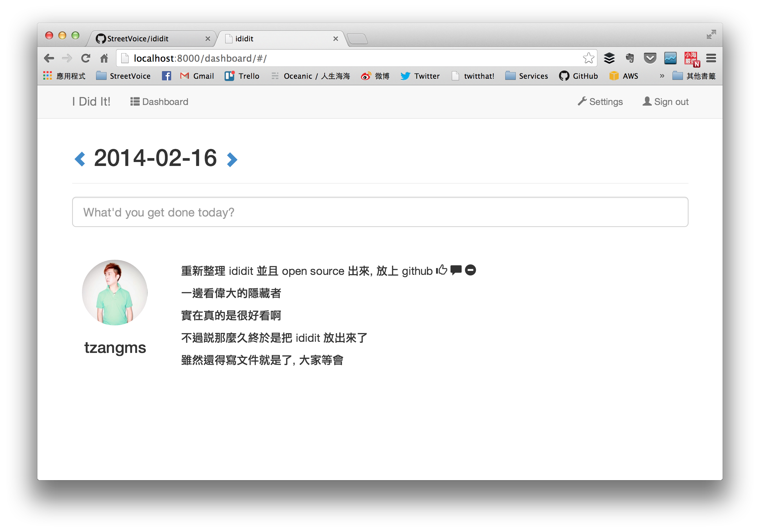Click the remove minus circle icon

pyautogui.click(x=470, y=270)
